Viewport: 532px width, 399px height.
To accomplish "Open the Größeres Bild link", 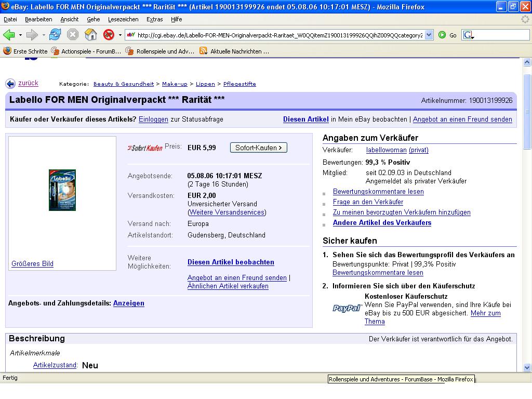I will (32, 263).
